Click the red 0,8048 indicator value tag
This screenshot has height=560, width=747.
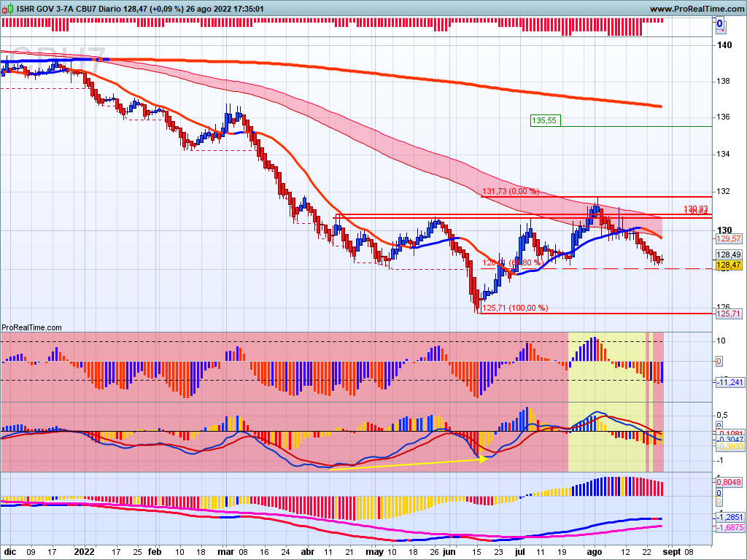tap(729, 483)
